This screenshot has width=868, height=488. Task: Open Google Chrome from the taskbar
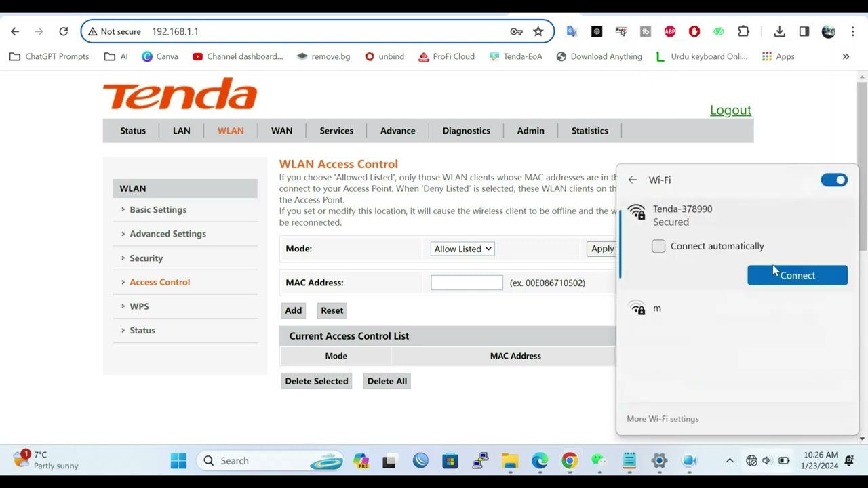[570, 461]
